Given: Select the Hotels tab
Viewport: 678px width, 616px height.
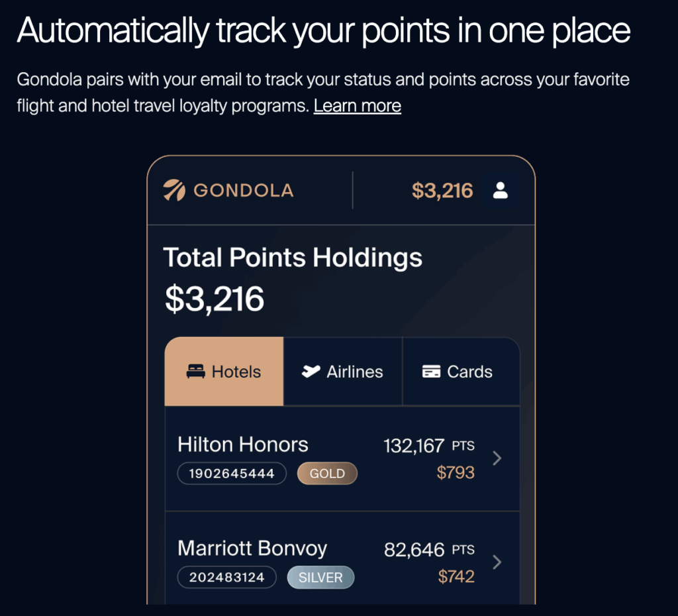Looking at the screenshot, I should point(224,372).
